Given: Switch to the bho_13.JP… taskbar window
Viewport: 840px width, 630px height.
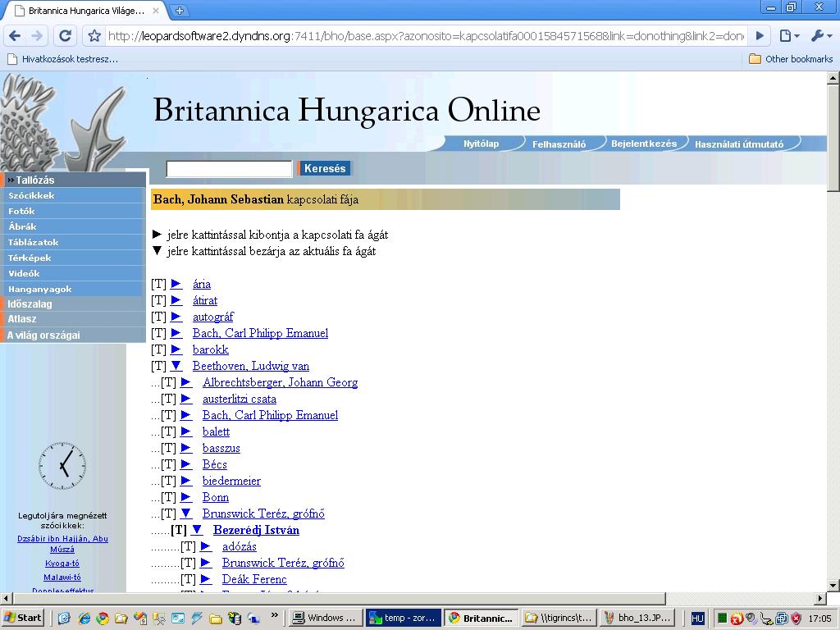Looking at the screenshot, I should click(x=637, y=619).
